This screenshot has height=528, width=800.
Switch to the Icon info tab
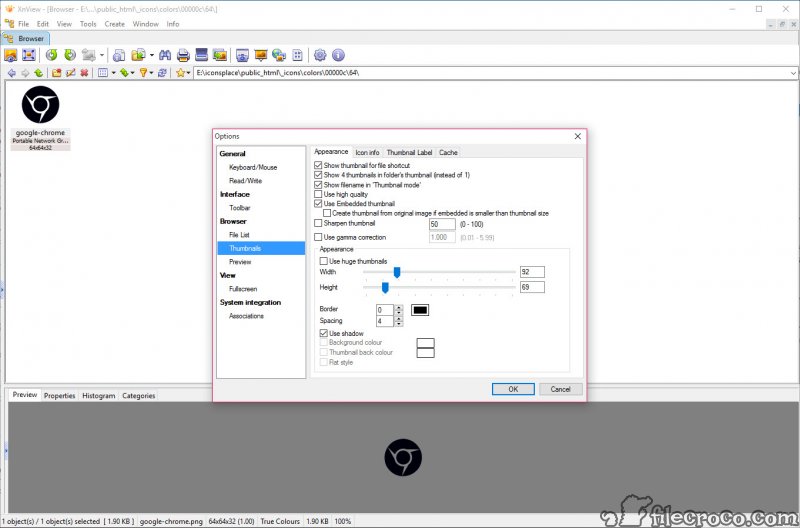[x=367, y=153]
